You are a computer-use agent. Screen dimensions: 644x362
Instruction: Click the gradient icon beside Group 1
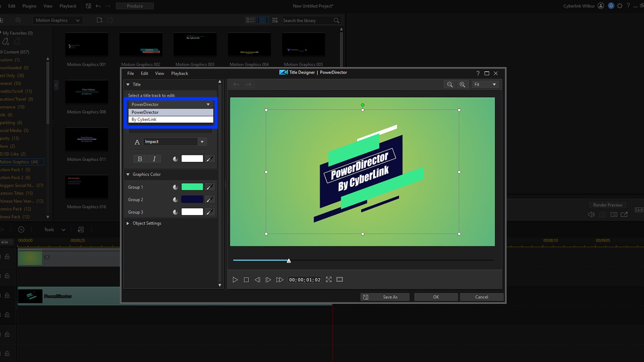point(175,187)
